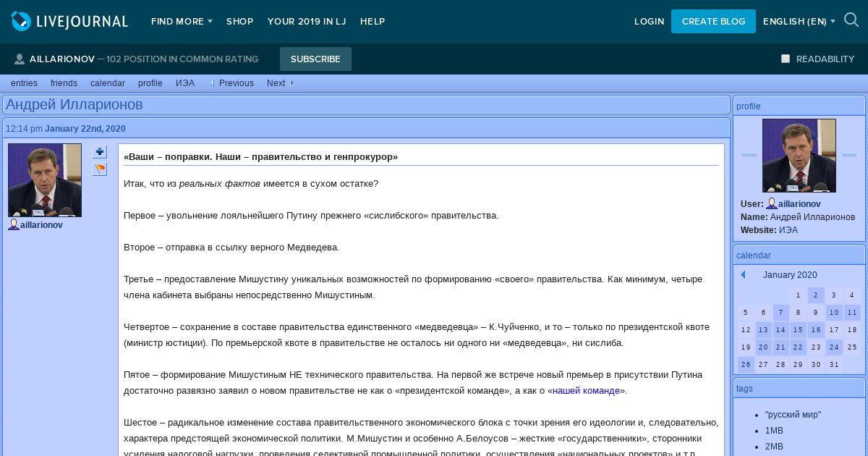
Task: Click the author's profile photo in sidebar
Action: (x=799, y=156)
